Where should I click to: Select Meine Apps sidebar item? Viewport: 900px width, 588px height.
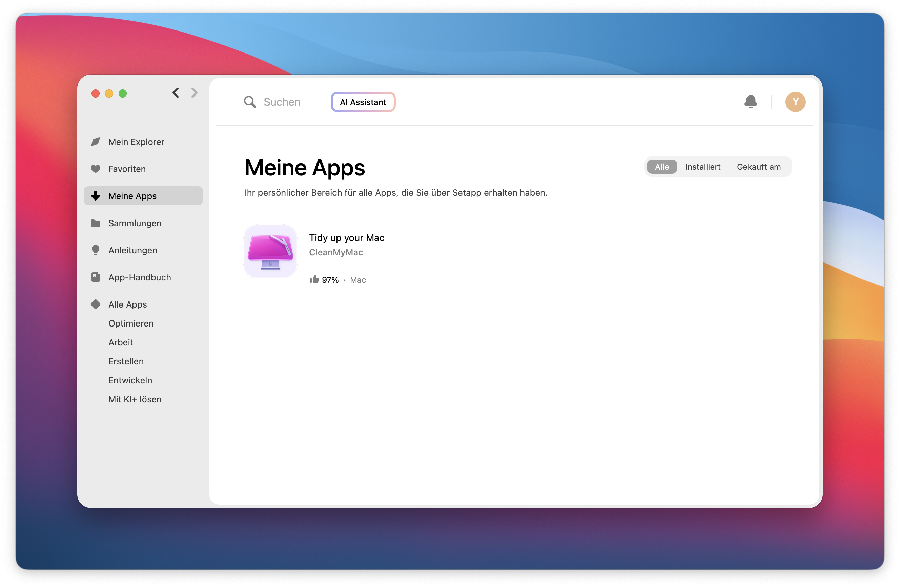(143, 196)
